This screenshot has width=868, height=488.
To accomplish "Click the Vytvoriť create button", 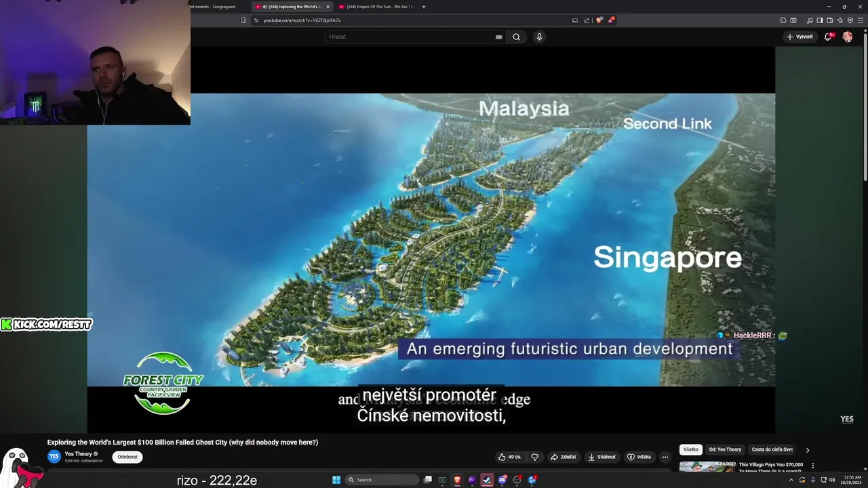I will coord(800,37).
